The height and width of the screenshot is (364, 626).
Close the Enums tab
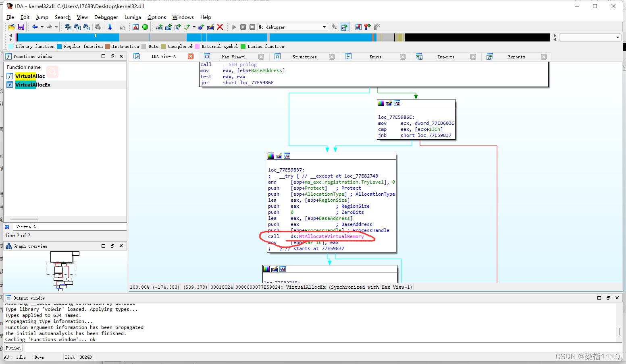[x=403, y=57]
